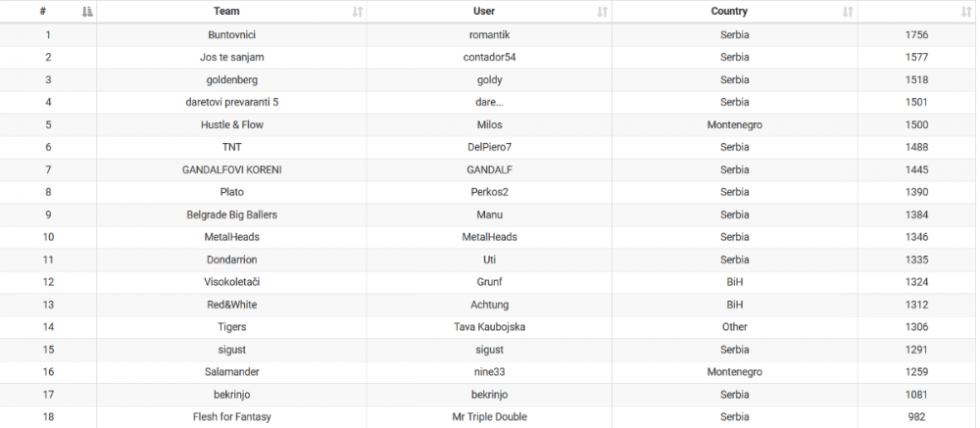Click the sort arrows icon beside Team header

[x=357, y=12]
